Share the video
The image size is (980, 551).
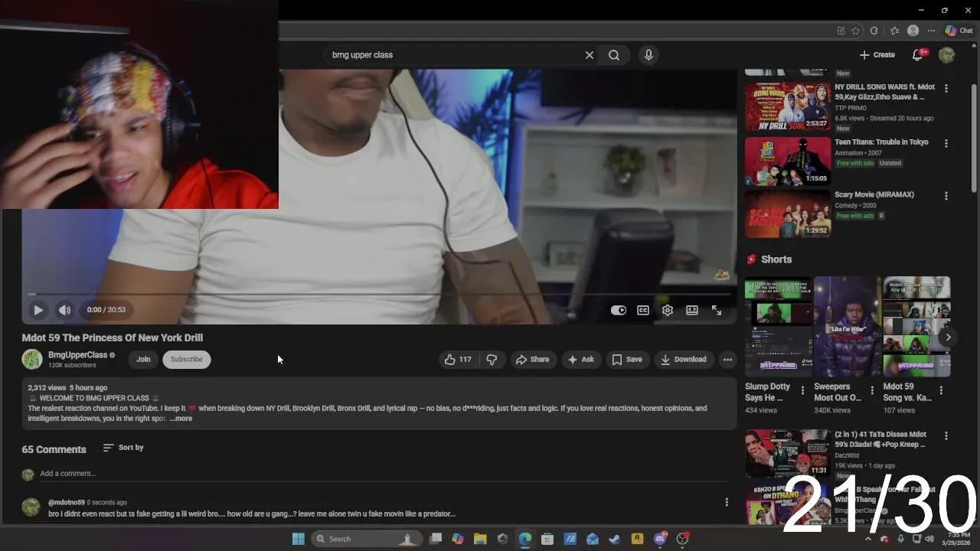[x=532, y=360]
